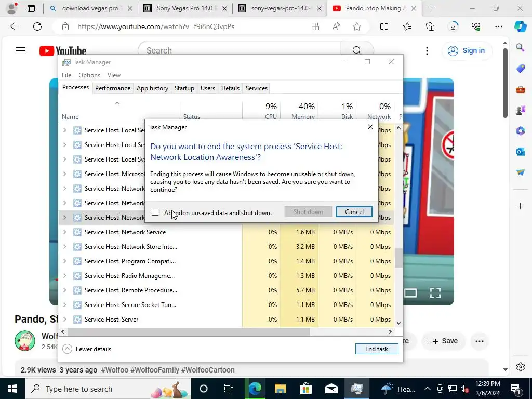The image size is (532, 399).
Task: Open Edge Downloads icon
Action: pyautogui.click(x=453, y=26)
